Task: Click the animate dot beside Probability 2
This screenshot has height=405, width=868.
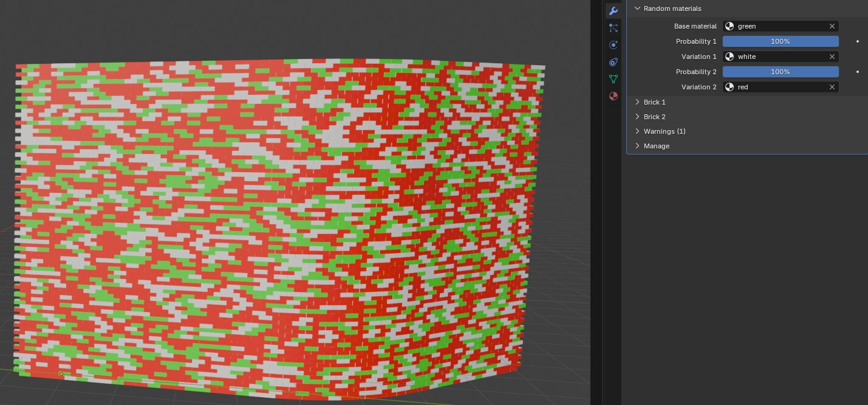Action: (858, 72)
